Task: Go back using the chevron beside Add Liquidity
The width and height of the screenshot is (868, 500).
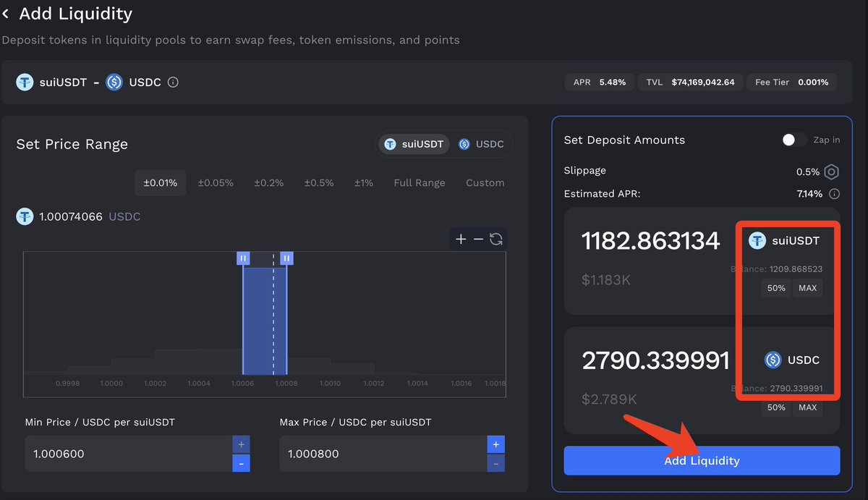Action: click(x=6, y=14)
